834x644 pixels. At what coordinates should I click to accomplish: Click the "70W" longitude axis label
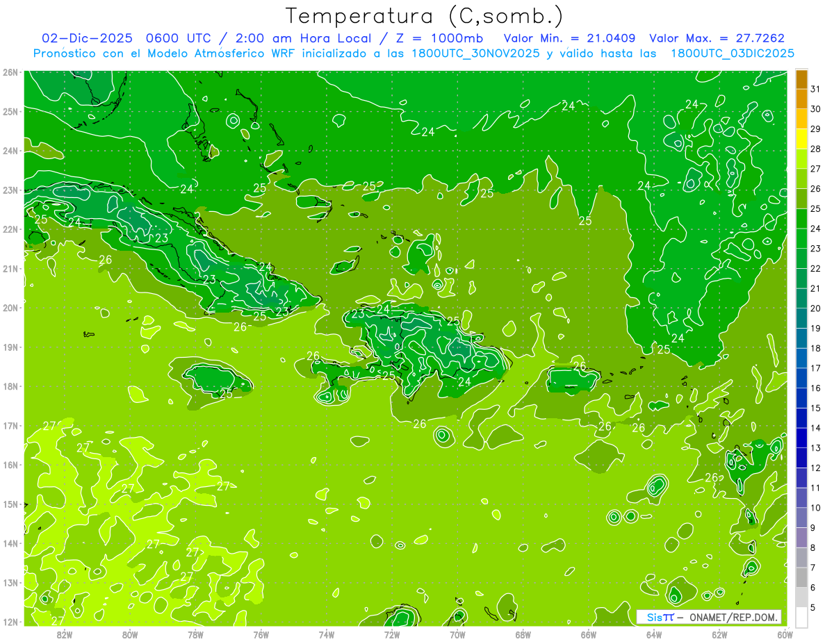click(457, 634)
